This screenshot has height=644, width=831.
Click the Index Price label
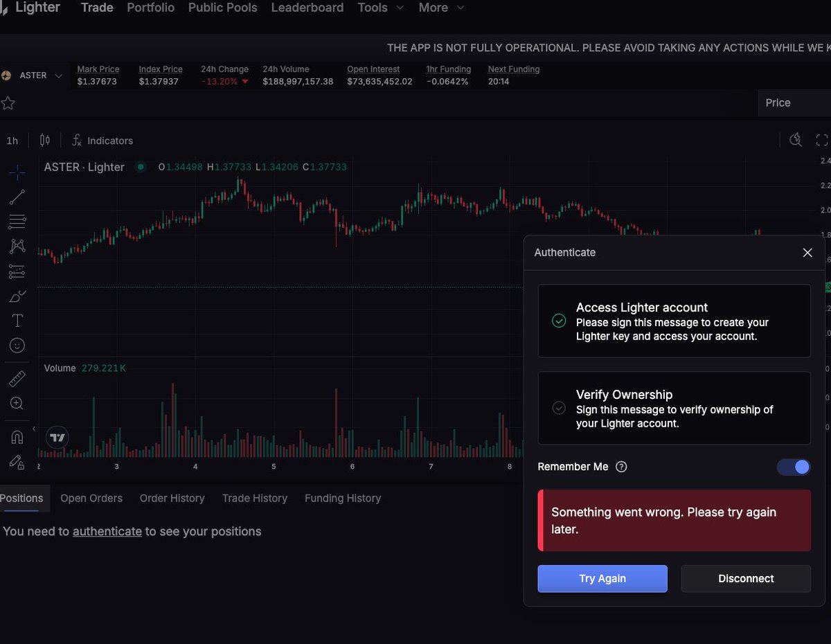click(161, 69)
